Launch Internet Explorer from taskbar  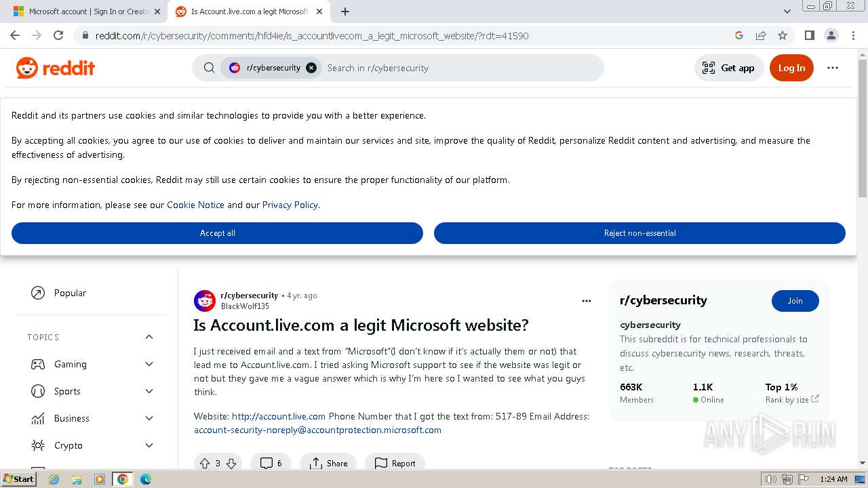pyautogui.click(x=54, y=479)
